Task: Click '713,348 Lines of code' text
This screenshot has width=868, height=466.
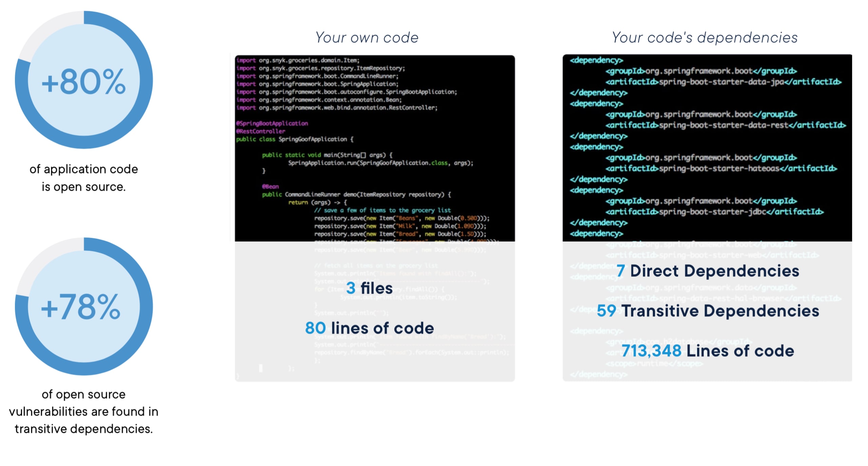Action: click(708, 350)
